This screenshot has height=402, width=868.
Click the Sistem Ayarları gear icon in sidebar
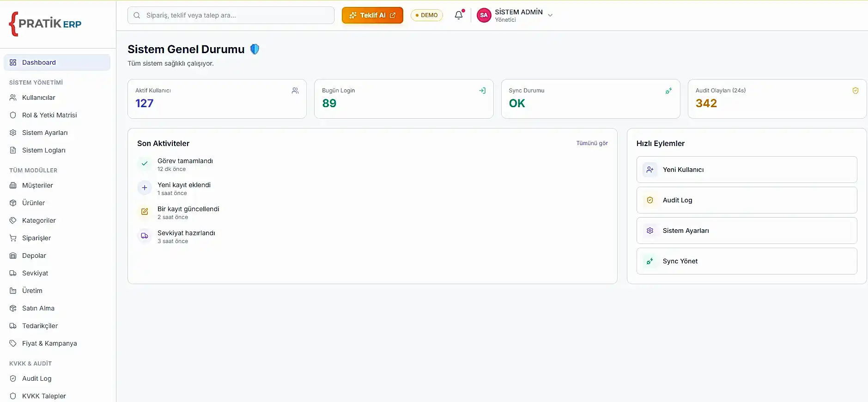pos(13,133)
